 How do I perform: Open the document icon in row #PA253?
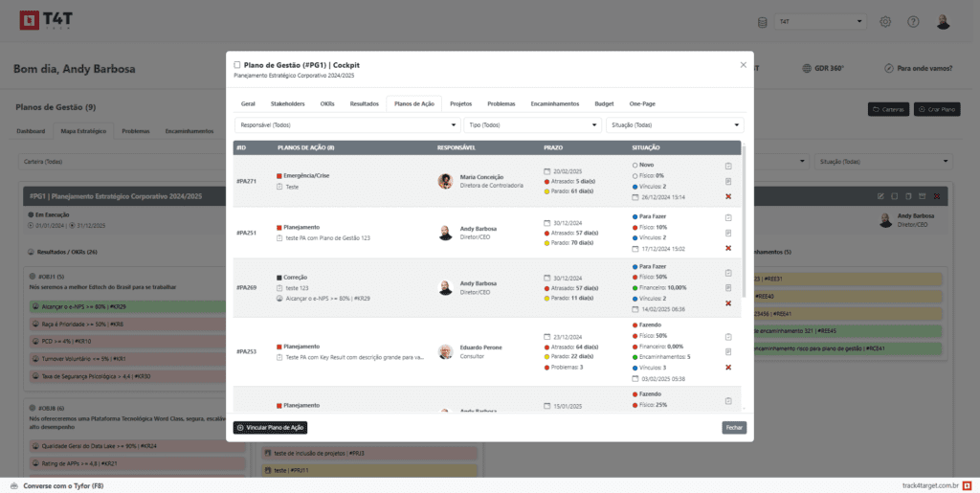(x=728, y=352)
